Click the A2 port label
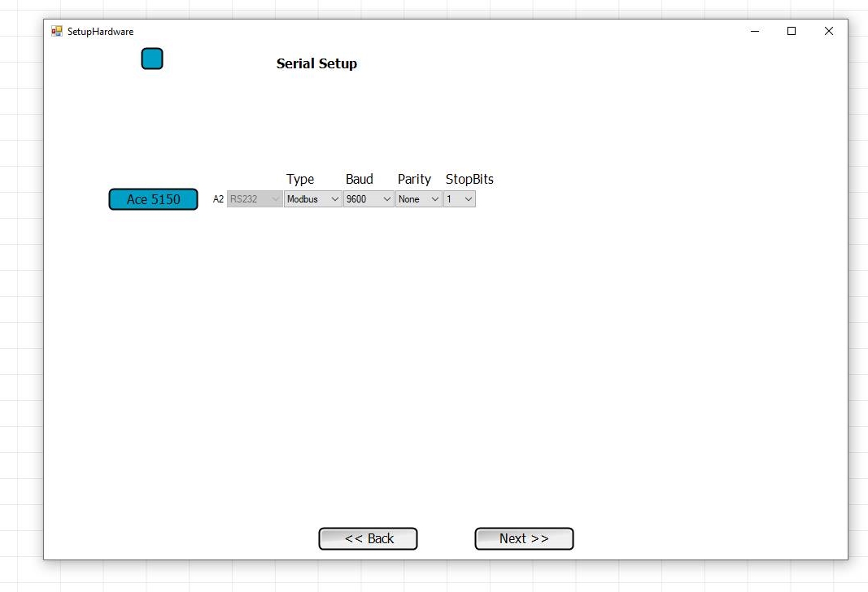This screenshot has height=592, width=868. [x=218, y=199]
